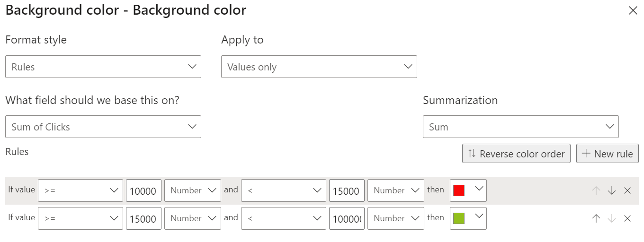This screenshot has height=242, width=644.
Task: Edit the first rule's 10000 value field
Action: pos(143,190)
